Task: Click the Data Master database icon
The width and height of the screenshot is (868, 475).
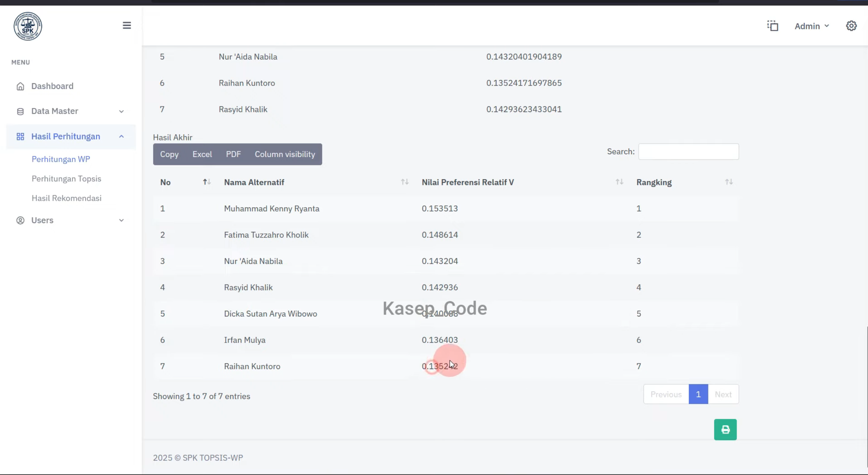Action: 20,111
